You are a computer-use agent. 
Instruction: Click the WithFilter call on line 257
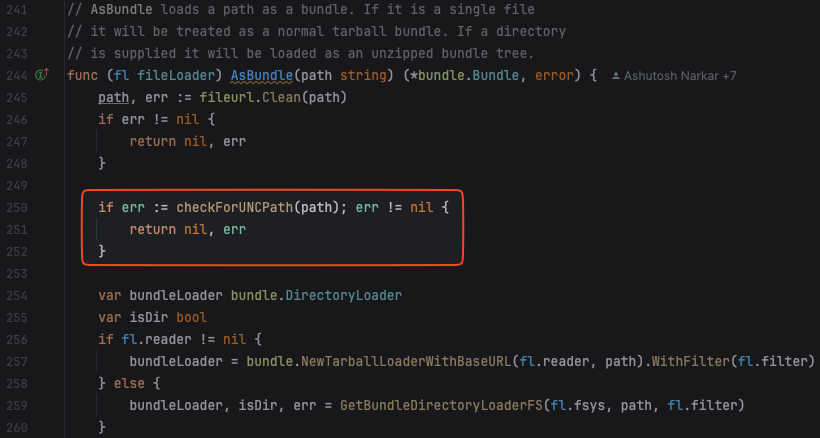pos(690,361)
